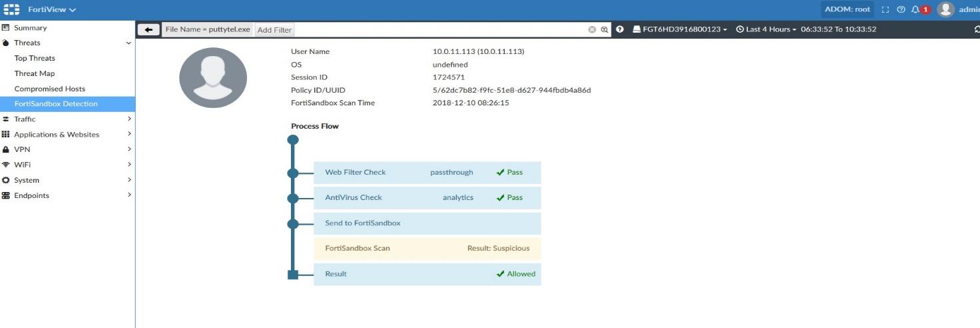Click the ADOM: root button
980x328 pixels.
coord(847,9)
